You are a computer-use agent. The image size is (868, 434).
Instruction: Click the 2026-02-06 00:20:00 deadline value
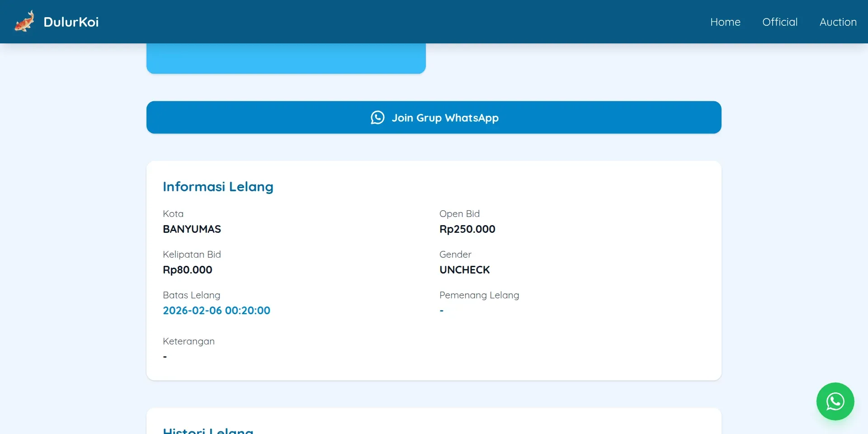tap(217, 311)
